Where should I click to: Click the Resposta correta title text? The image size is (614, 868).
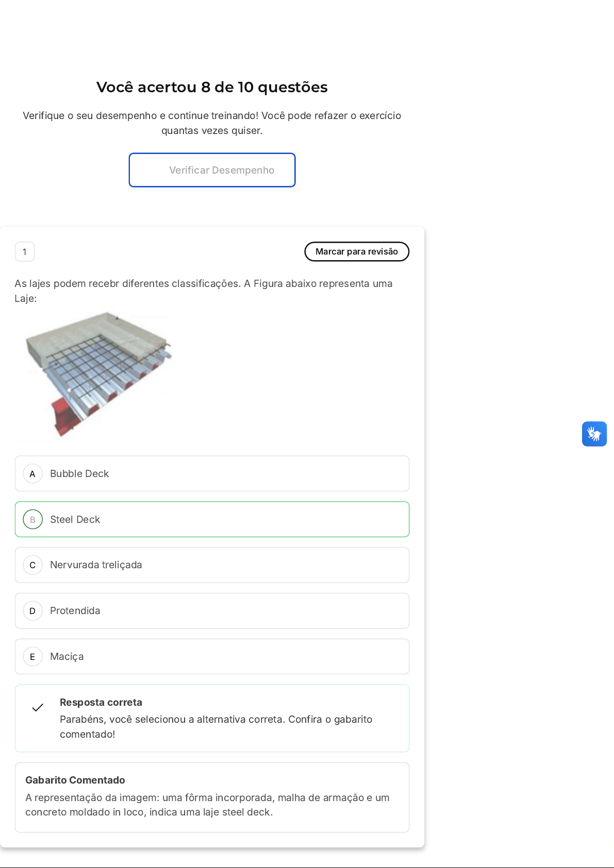[x=101, y=702]
